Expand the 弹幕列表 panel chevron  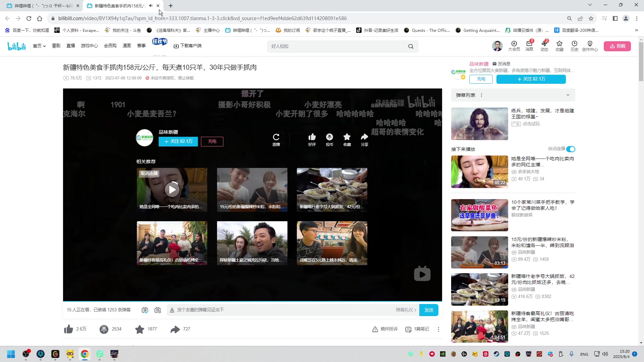click(568, 95)
